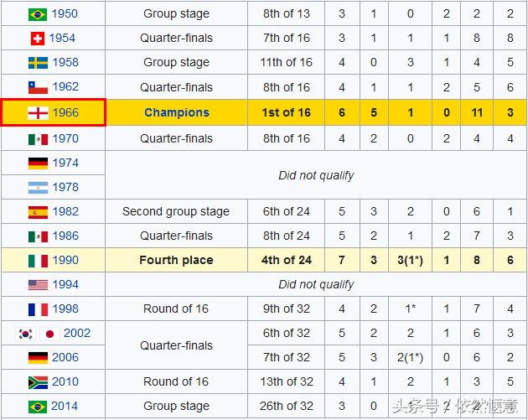Click the Mexico flag beside 1970
The width and height of the screenshot is (528, 420).
coord(37,139)
